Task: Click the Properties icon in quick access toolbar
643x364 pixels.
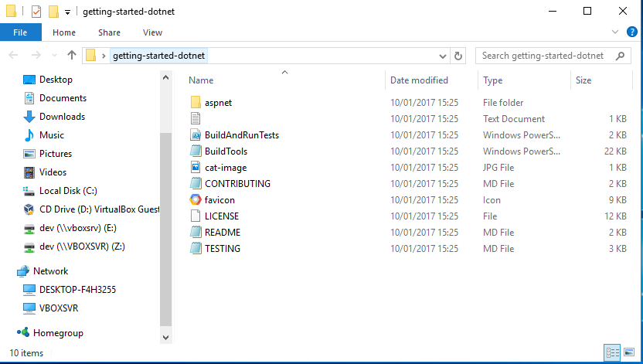Action: click(x=36, y=12)
